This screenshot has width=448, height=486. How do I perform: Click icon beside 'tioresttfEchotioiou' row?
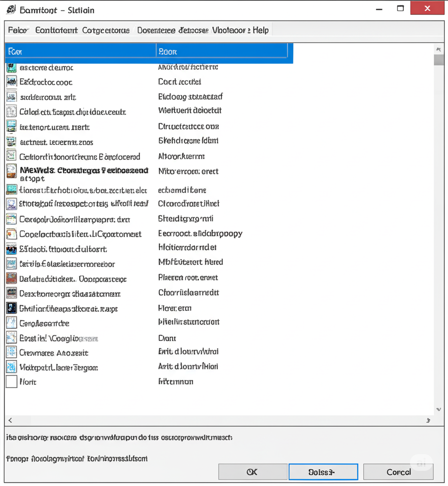[x=11, y=189]
